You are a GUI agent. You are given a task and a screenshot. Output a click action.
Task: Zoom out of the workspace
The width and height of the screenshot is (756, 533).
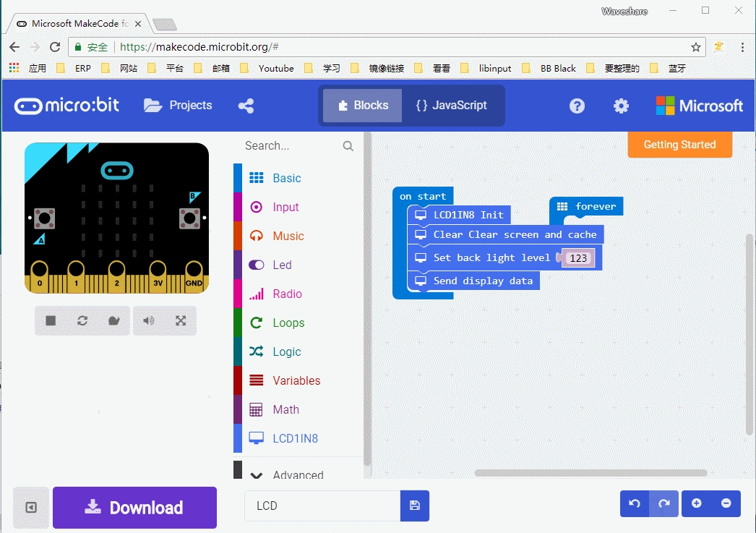click(726, 503)
